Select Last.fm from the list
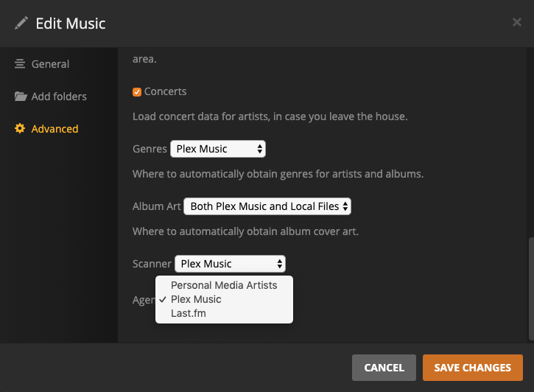534x392 pixels. (189, 313)
